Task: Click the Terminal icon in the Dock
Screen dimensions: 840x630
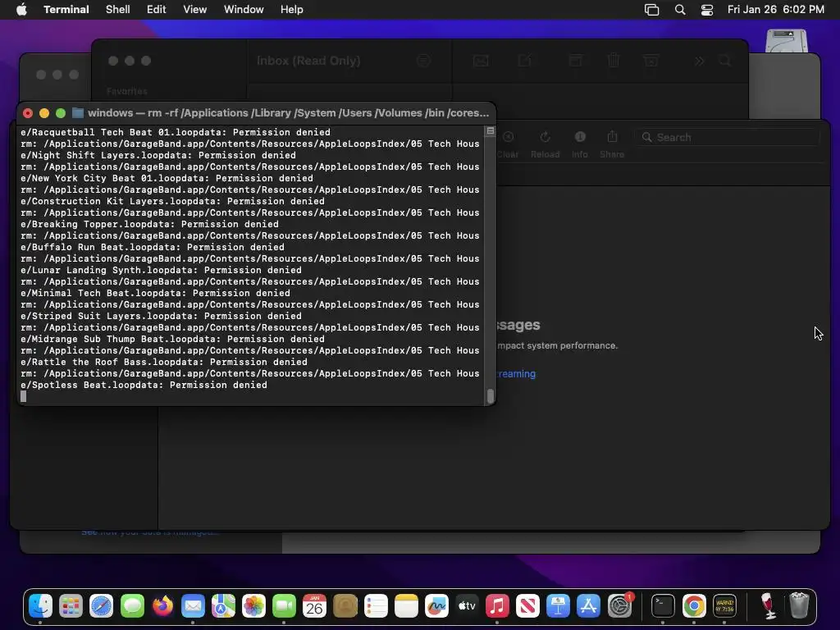Action: point(663,606)
